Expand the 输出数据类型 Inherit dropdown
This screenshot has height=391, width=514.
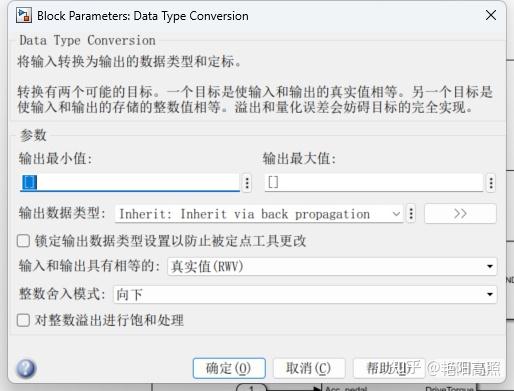pyautogui.click(x=259, y=214)
